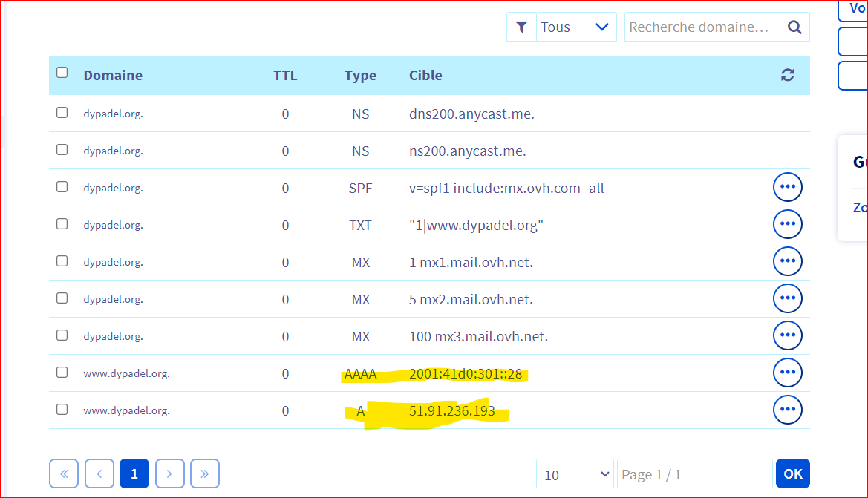Open actions menu for A record 51.91.236.193

[x=788, y=410]
